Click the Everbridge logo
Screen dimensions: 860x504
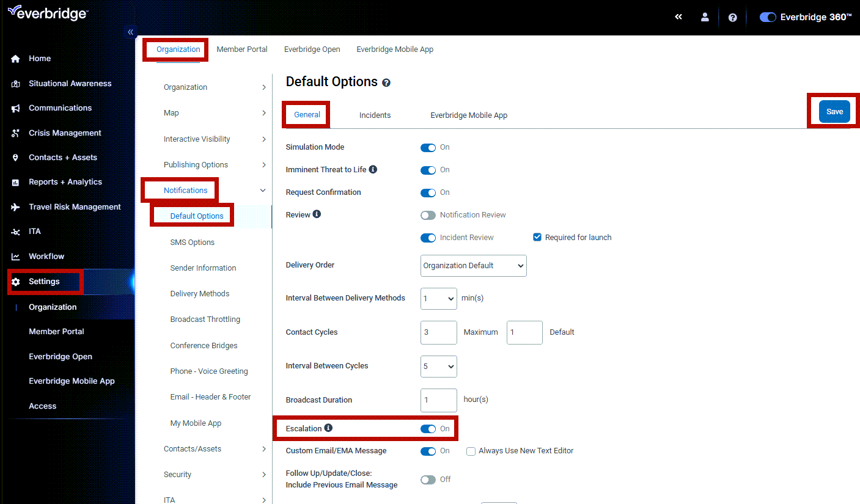coord(48,13)
